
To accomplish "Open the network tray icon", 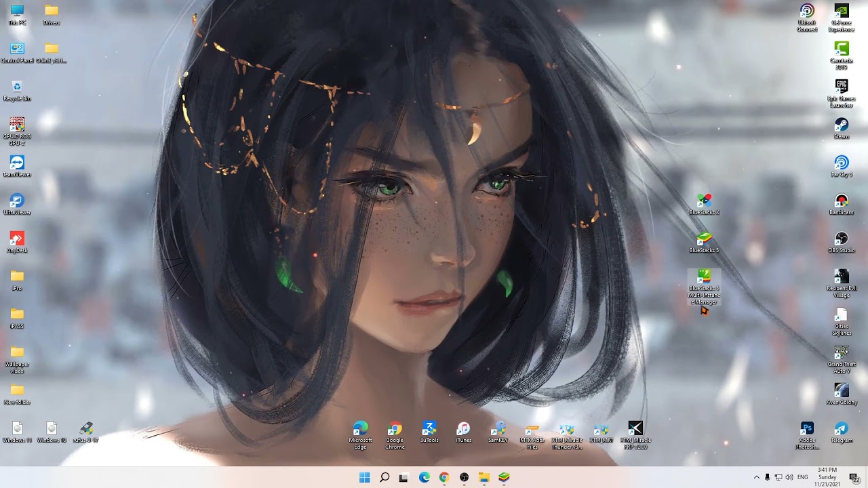I will [778, 477].
